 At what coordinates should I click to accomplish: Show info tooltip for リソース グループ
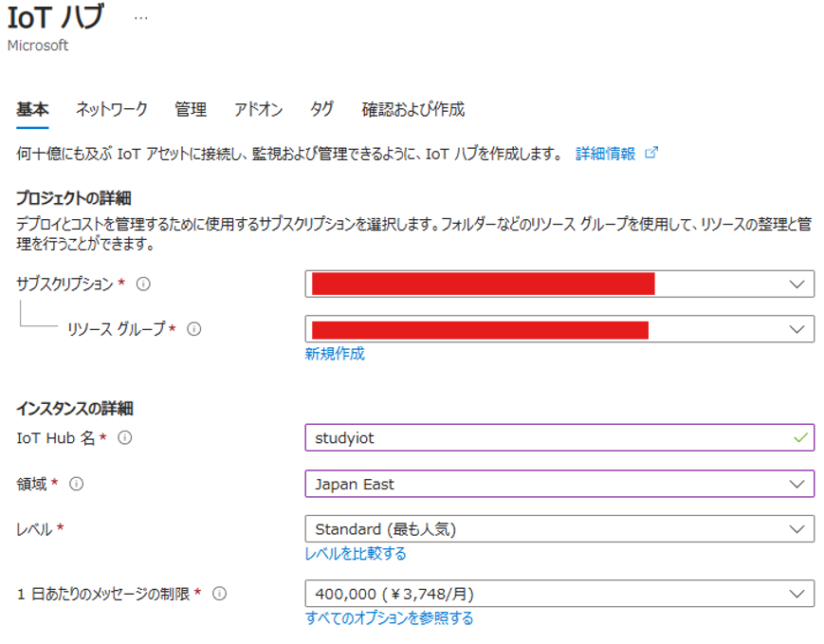[x=194, y=329]
